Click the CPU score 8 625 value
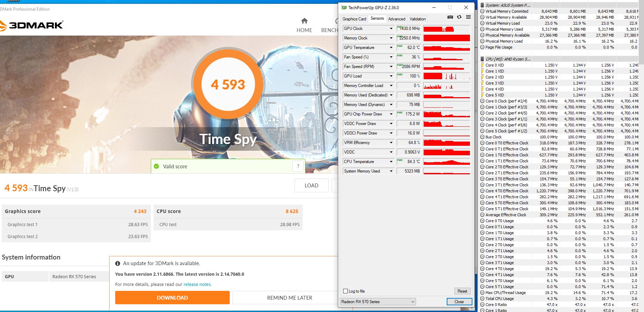This screenshot has height=312, width=644. pos(292,211)
